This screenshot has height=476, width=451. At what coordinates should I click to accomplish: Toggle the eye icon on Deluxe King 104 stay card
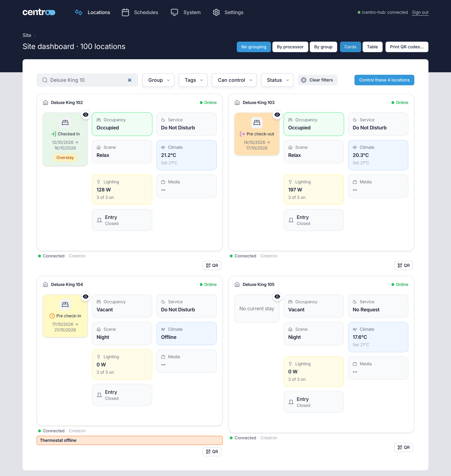(86, 297)
